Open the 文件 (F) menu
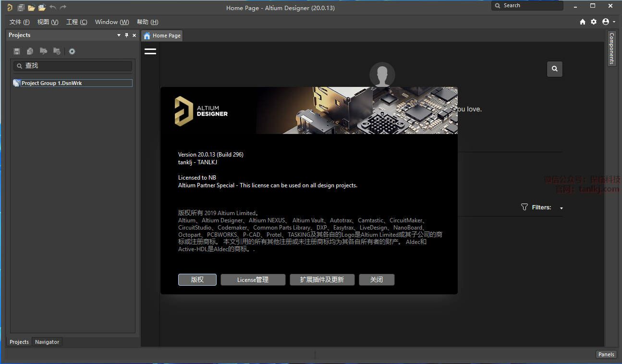 20,22
